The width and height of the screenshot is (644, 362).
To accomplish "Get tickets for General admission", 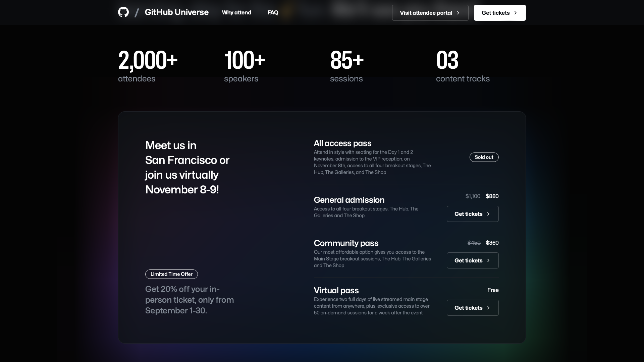I will click(473, 214).
